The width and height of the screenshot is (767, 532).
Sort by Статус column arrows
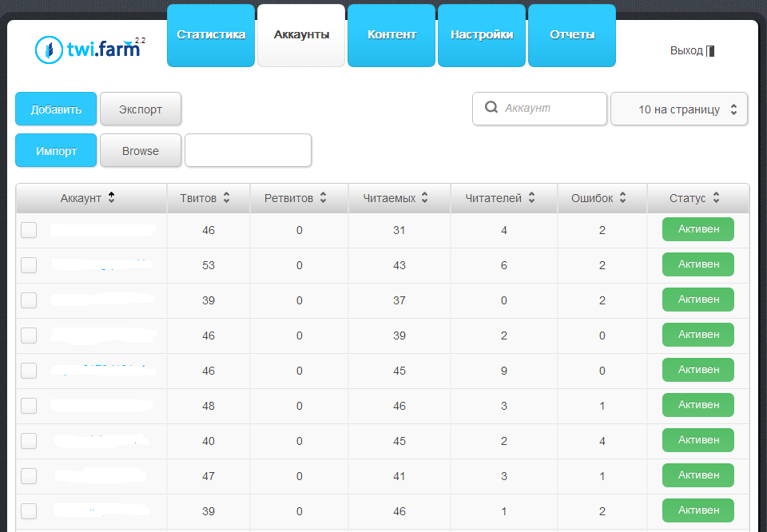pyautogui.click(x=716, y=198)
